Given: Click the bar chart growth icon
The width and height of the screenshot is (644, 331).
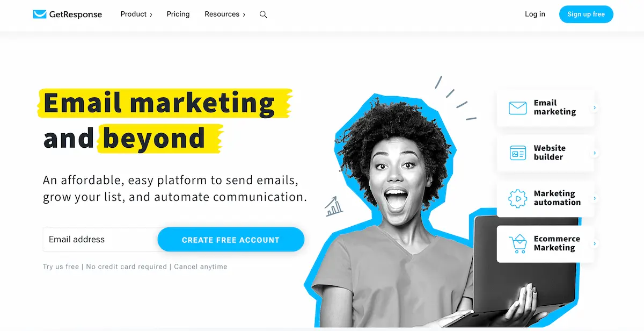Looking at the screenshot, I should click(x=334, y=206).
